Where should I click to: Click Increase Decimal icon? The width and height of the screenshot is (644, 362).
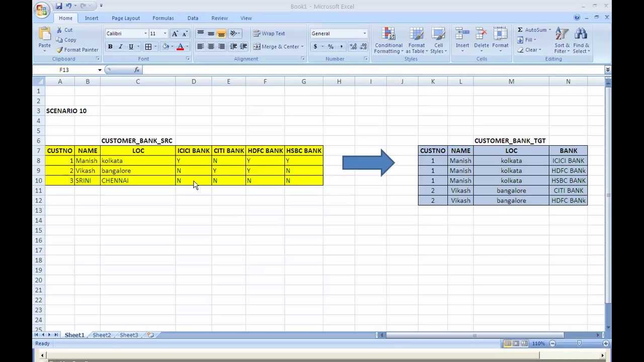[353, 47]
